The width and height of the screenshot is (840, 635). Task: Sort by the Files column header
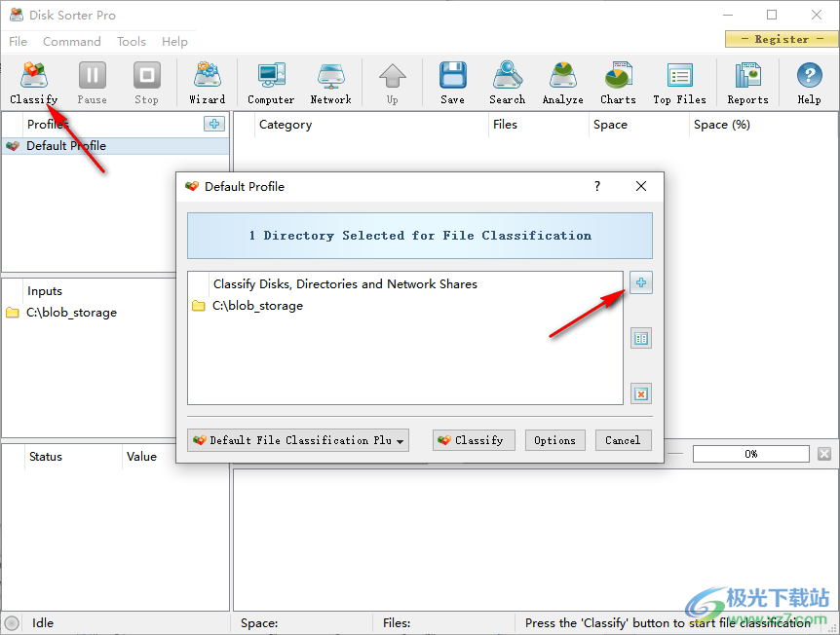click(538, 125)
